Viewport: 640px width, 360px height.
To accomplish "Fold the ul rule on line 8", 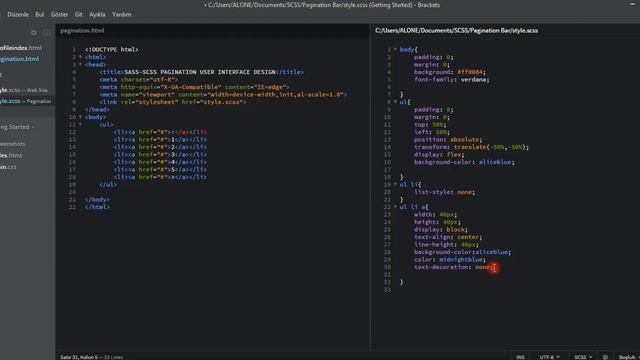I will (x=395, y=102).
